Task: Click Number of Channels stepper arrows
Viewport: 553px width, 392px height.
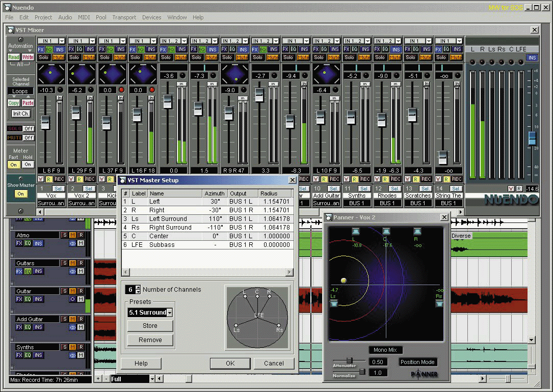Action: click(x=138, y=290)
